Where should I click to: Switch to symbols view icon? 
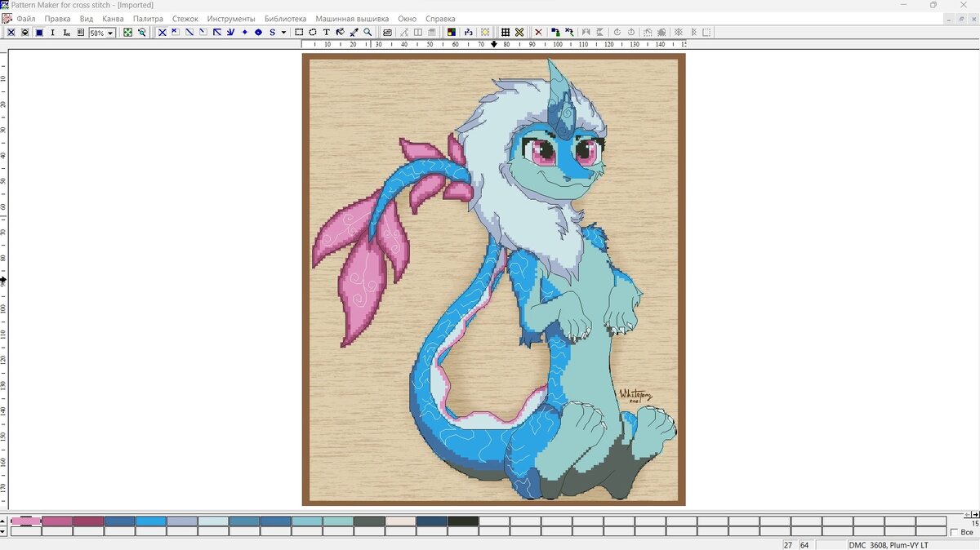coord(24,33)
